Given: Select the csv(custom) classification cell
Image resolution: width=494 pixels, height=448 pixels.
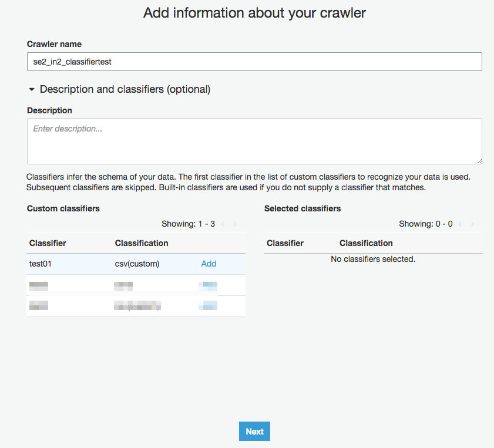Looking at the screenshot, I should click(x=137, y=264).
